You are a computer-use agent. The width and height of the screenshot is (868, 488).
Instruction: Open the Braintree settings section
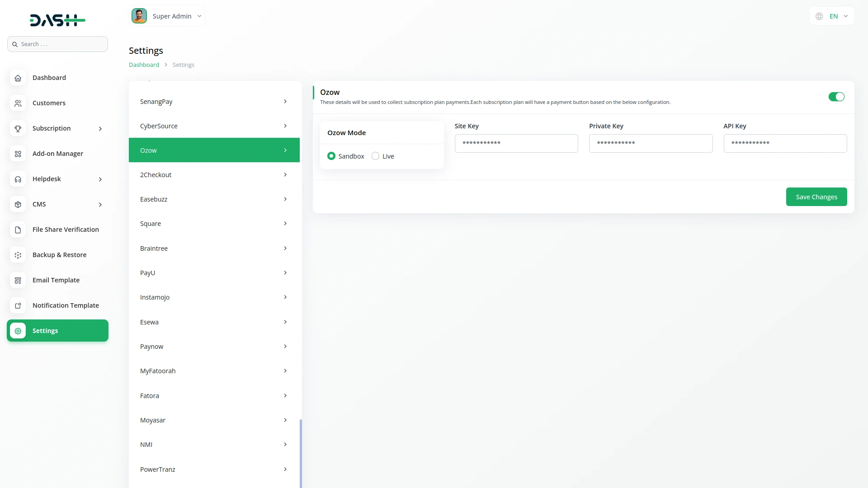(x=214, y=249)
